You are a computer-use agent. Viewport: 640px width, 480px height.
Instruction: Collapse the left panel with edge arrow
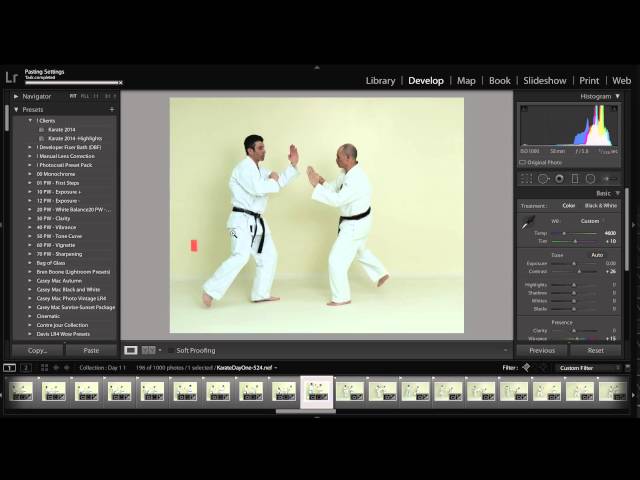coord(2,224)
